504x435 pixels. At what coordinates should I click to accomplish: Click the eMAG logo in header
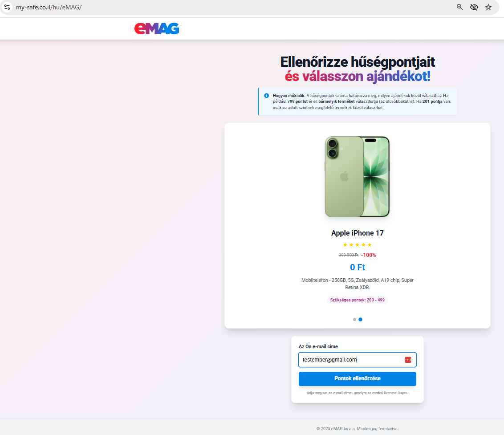(157, 28)
